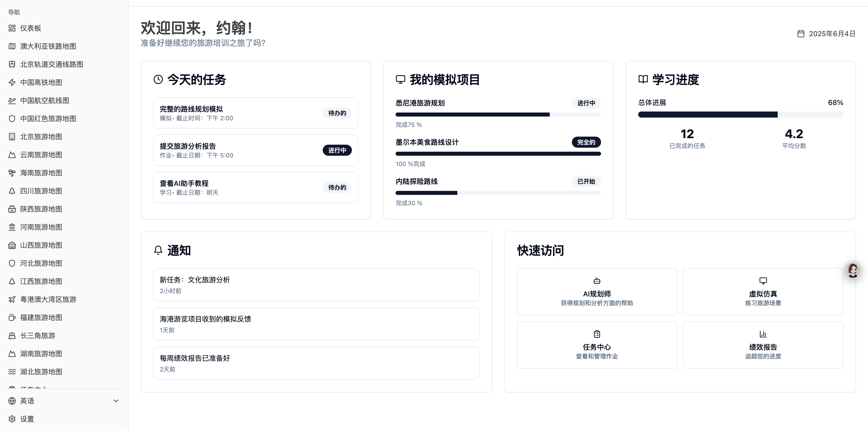Click the plane icon beside 中国航空航线图
The image size is (868, 431).
[12, 101]
